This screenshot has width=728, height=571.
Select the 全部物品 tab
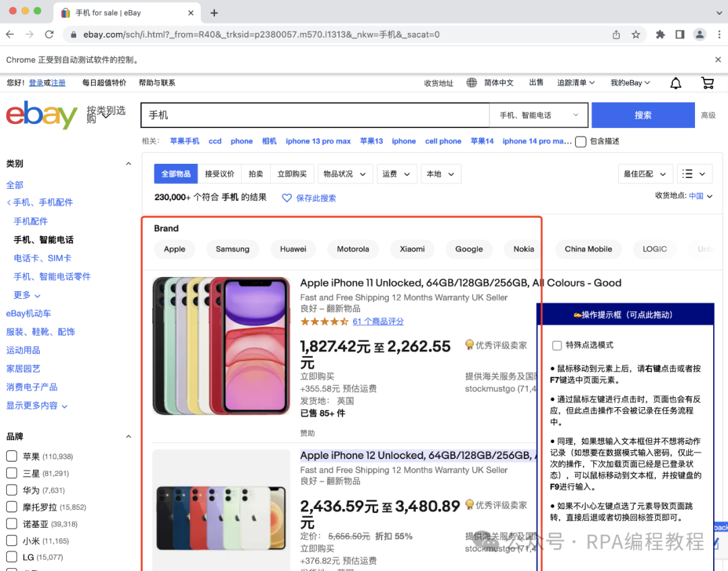(x=176, y=174)
